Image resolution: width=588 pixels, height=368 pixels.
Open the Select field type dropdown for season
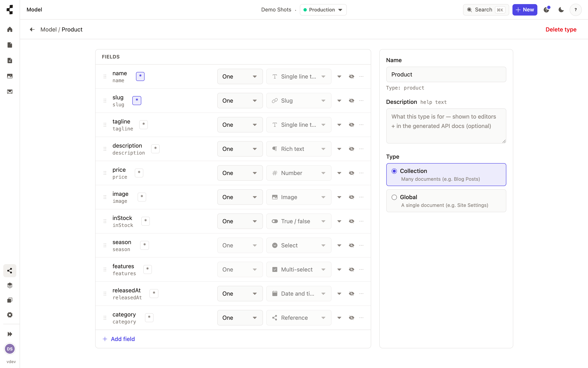coord(299,245)
